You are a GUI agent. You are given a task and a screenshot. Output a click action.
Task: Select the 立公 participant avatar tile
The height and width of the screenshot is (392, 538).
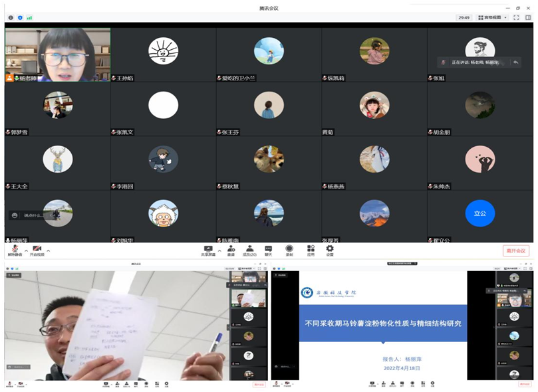coord(480,214)
